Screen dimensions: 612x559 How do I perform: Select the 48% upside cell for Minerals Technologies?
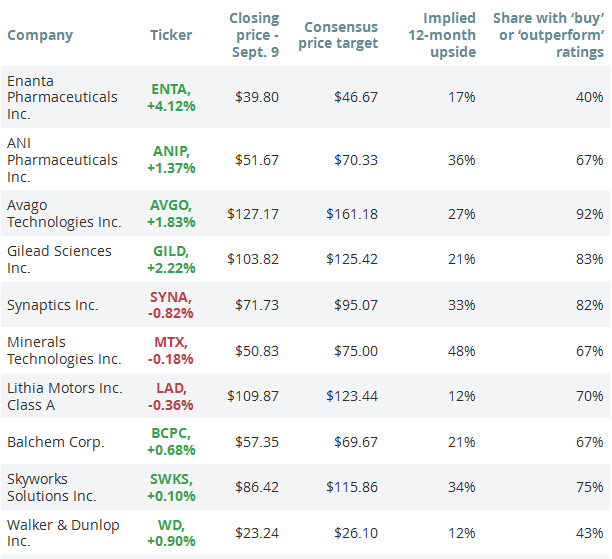coord(462,351)
